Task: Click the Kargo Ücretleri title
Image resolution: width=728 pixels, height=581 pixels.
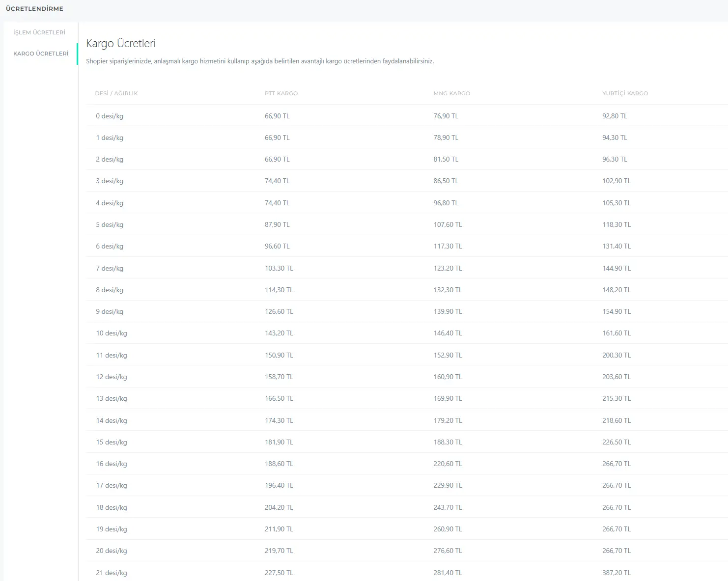Action: 121,43
